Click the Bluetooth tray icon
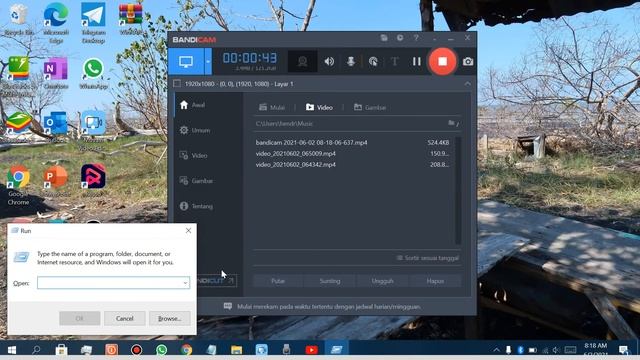The width and height of the screenshot is (640, 360). pos(520,350)
